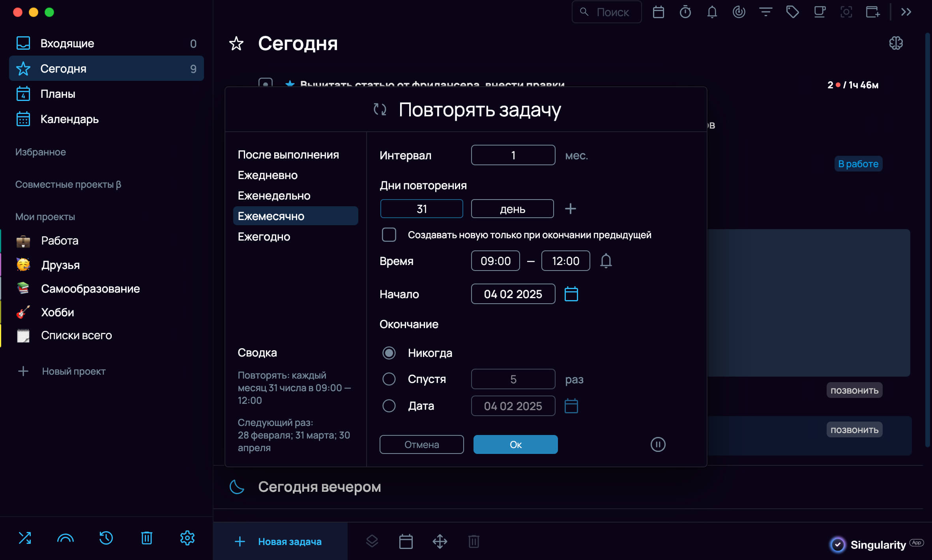Open the Друзья project
Screen dimensions: 932x560
pos(106,265)
